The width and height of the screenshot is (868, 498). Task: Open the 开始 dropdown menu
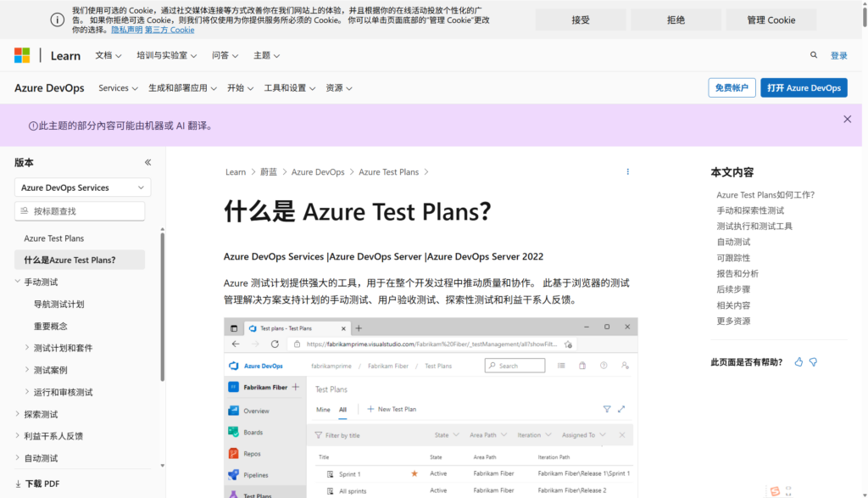240,88
